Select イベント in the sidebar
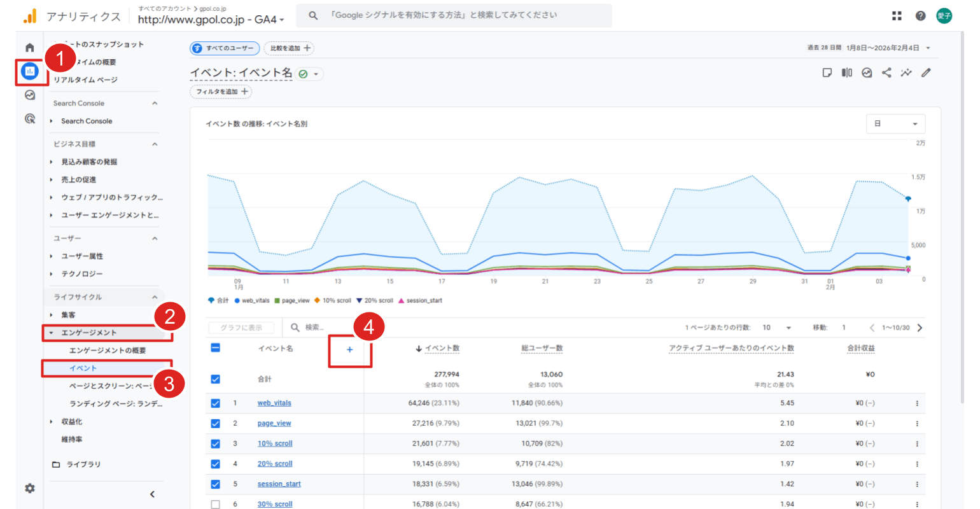 (83, 368)
